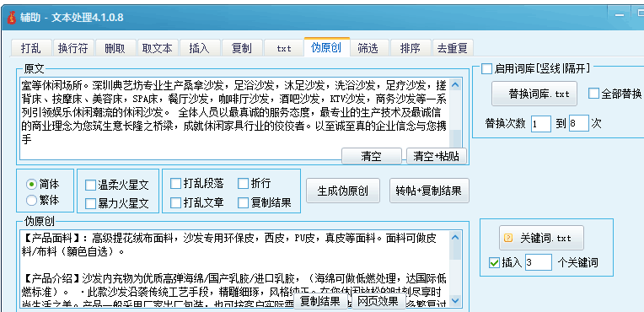Check the 全部替换 option

coord(593,94)
